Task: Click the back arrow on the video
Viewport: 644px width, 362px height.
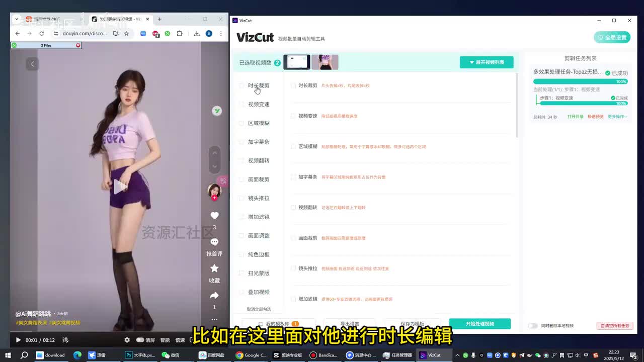Action: point(32,64)
